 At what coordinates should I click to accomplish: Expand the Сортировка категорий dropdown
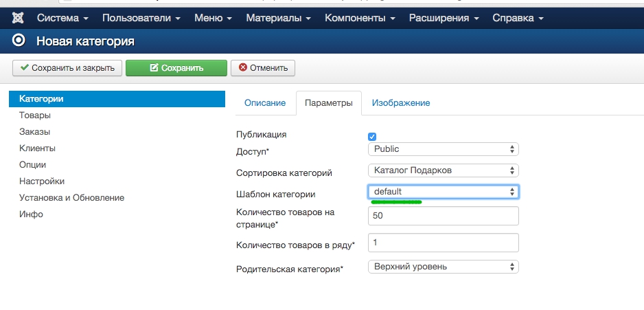coord(443,170)
